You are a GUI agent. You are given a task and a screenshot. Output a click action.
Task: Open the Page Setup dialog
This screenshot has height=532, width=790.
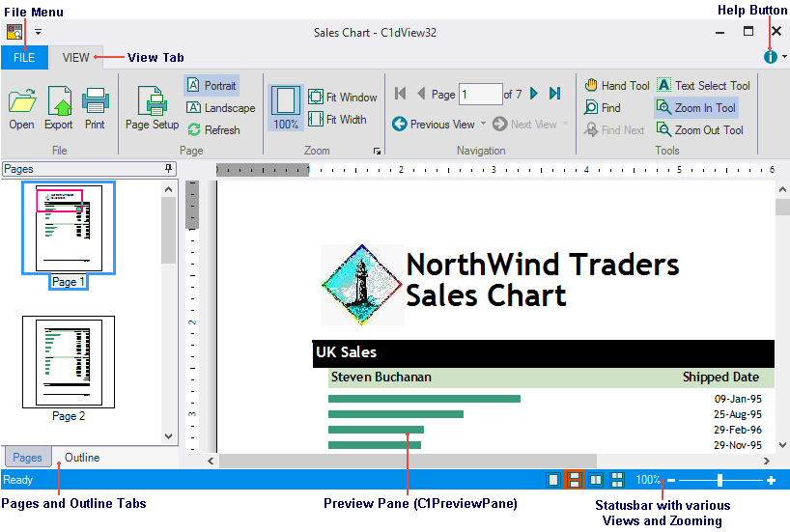153,107
